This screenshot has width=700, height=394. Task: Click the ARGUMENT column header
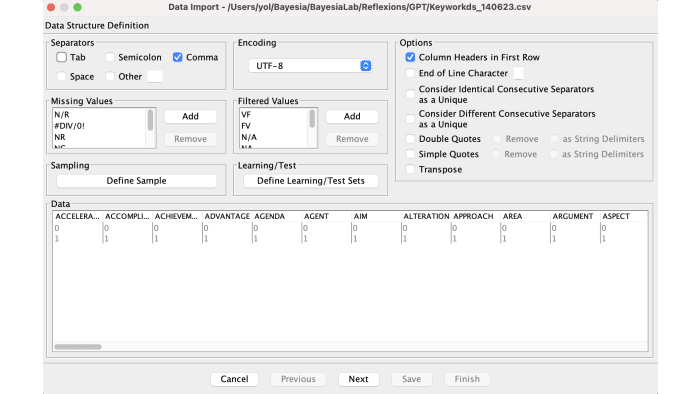point(575,216)
